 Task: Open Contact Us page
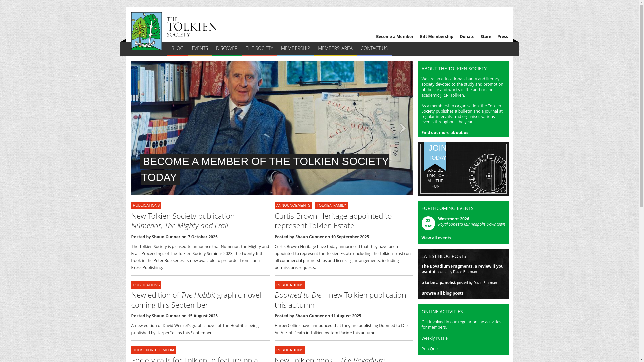tap(374, 48)
